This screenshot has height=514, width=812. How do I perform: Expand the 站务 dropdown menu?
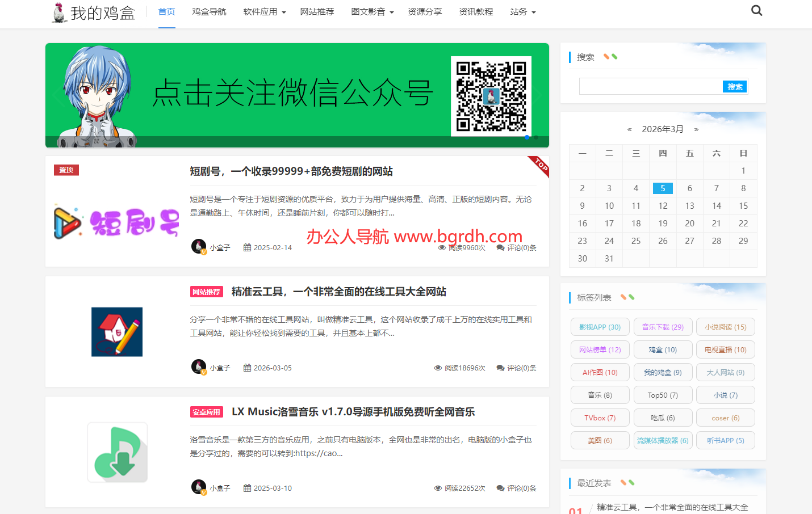(523, 11)
